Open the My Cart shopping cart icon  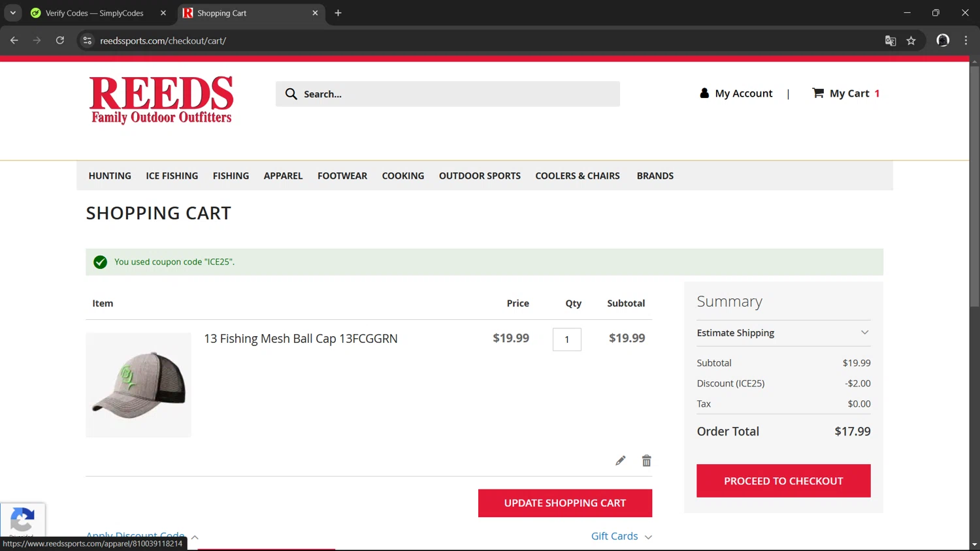pyautogui.click(x=818, y=93)
